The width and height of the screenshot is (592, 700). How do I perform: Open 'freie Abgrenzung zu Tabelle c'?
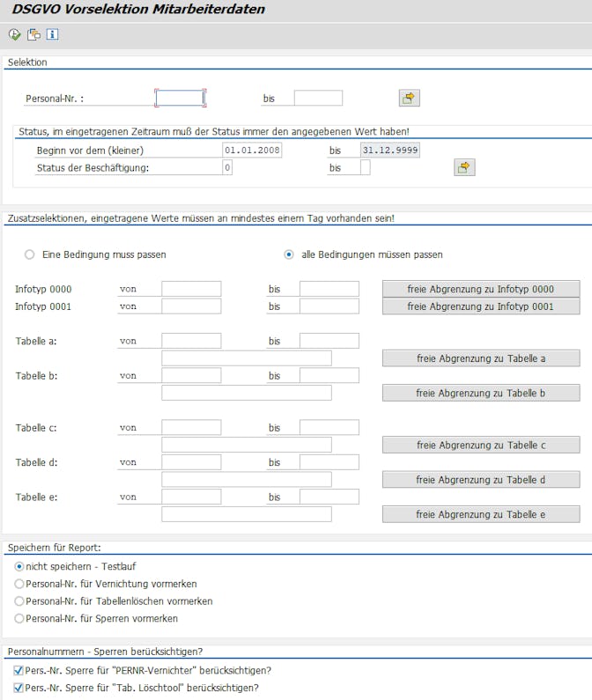click(481, 445)
